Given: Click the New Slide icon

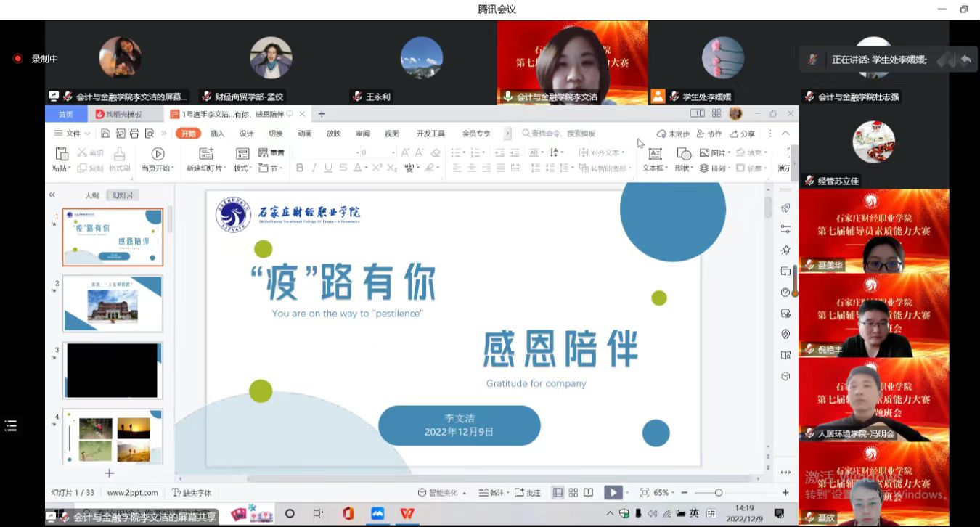Looking at the screenshot, I should click(x=206, y=154).
